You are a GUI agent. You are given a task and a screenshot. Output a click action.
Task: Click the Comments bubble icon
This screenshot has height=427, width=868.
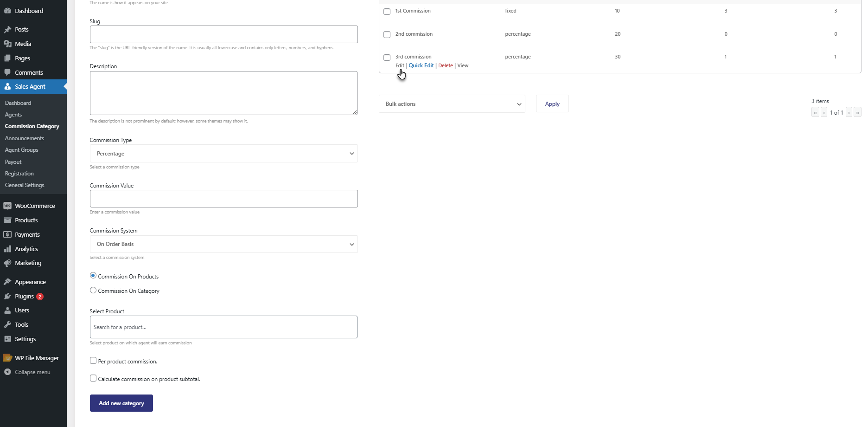pyautogui.click(x=7, y=72)
